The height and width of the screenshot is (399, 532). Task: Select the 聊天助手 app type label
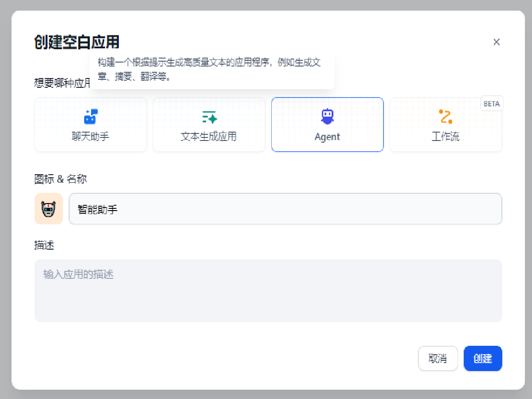90,137
